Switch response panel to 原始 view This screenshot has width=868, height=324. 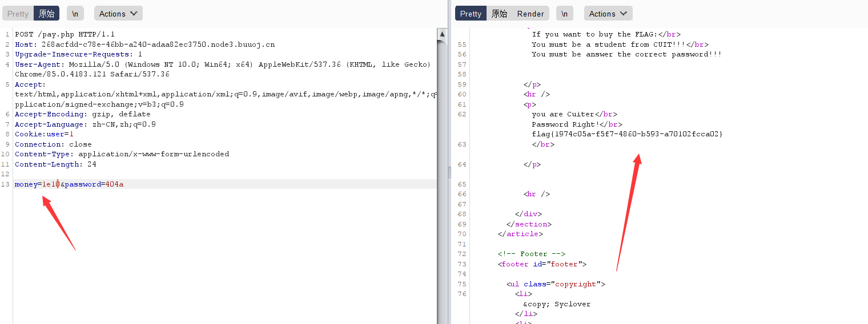tap(499, 14)
